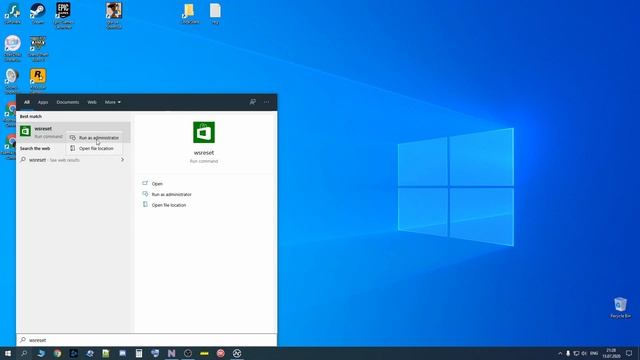Image resolution: width=640 pixels, height=360 pixels.
Task: Switch the ENG input language indicator
Action: [x=594, y=353]
